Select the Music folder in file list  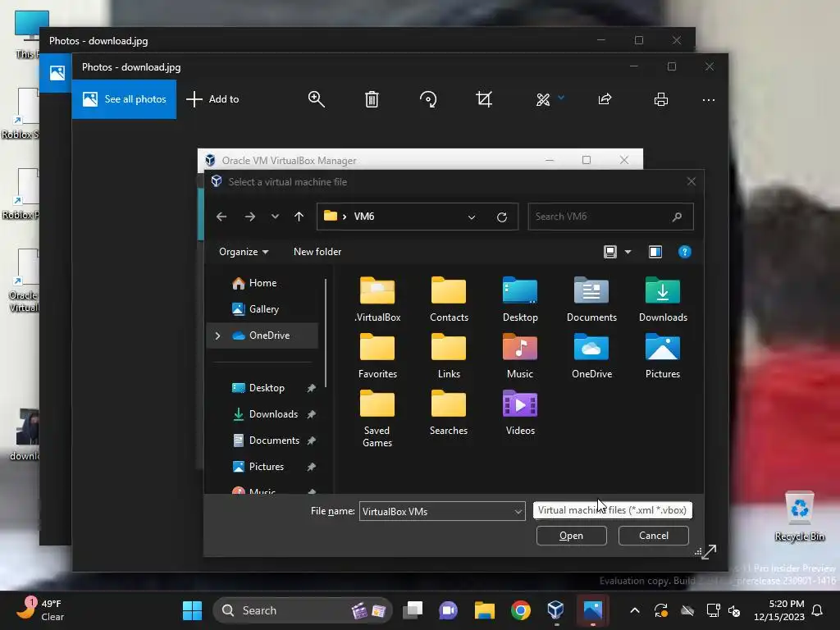[520, 356]
